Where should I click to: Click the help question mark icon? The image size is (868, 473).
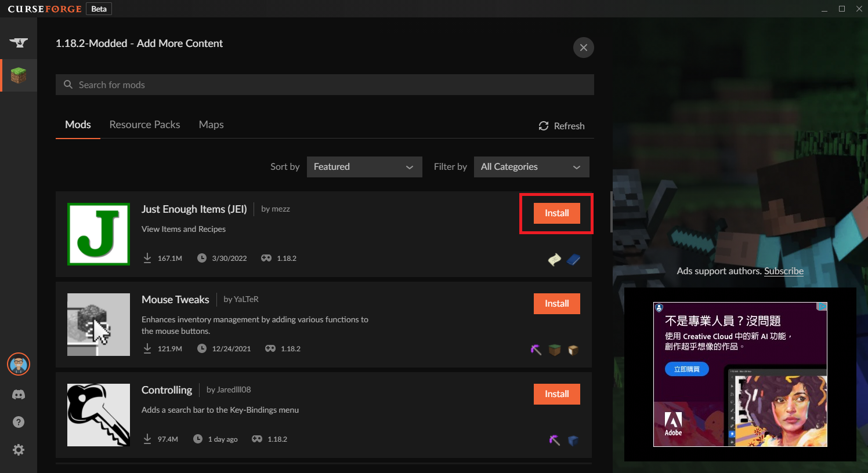click(x=19, y=422)
